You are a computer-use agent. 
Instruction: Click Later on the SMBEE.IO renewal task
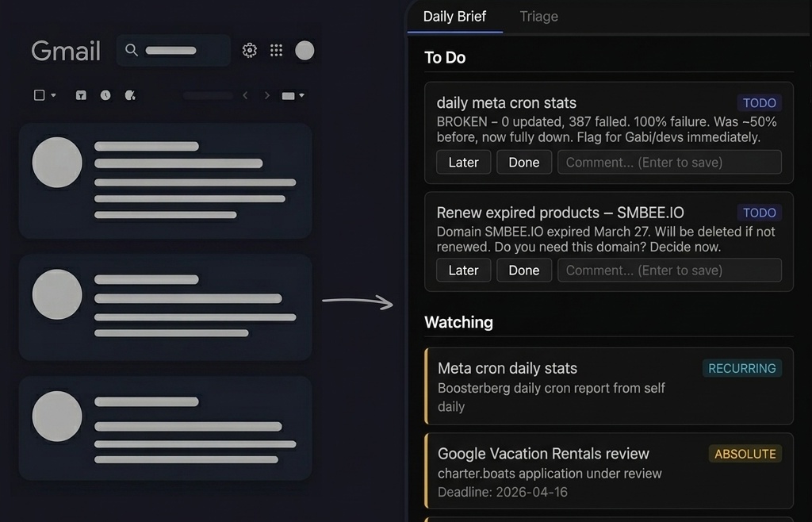click(463, 270)
